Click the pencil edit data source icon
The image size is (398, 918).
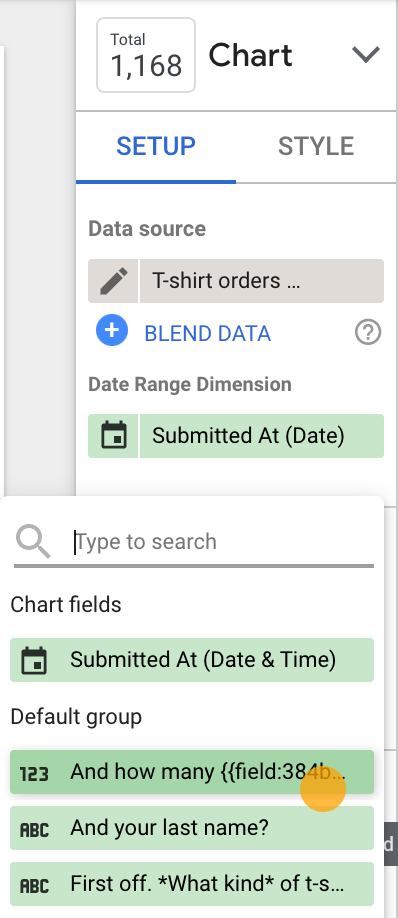click(x=114, y=281)
